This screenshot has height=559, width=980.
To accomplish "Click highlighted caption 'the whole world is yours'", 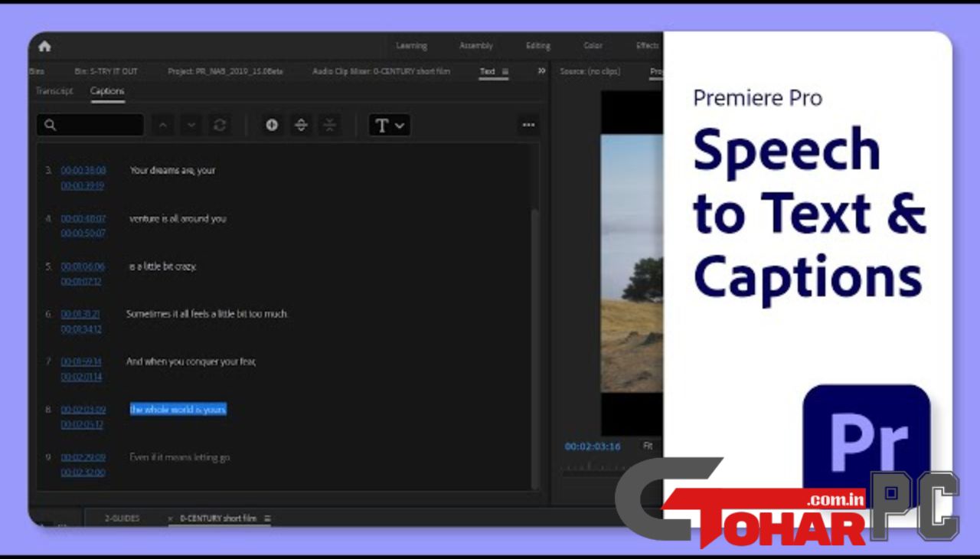I will pyautogui.click(x=178, y=410).
